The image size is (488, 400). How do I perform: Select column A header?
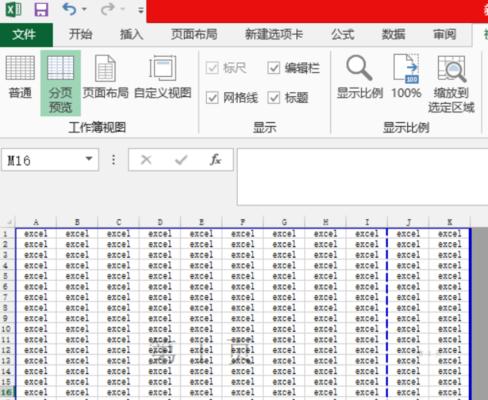pos(36,222)
